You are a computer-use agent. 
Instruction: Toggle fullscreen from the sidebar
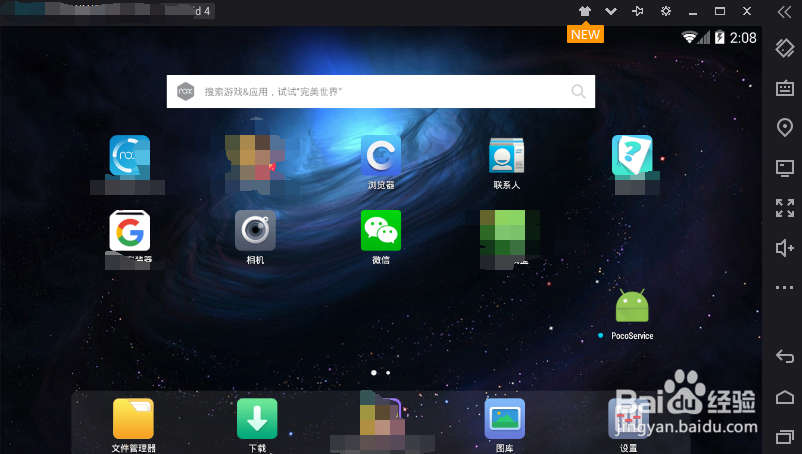[x=785, y=208]
